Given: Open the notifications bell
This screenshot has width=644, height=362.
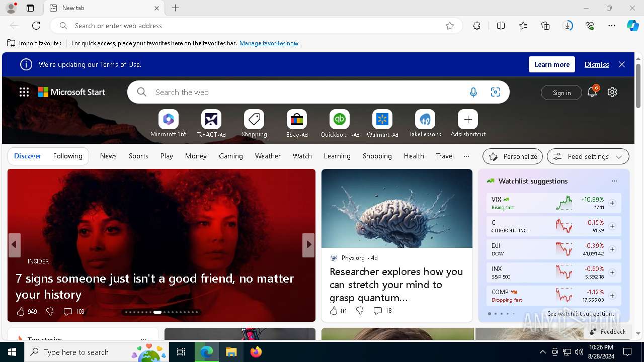Looking at the screenshot, I should 592,92.
